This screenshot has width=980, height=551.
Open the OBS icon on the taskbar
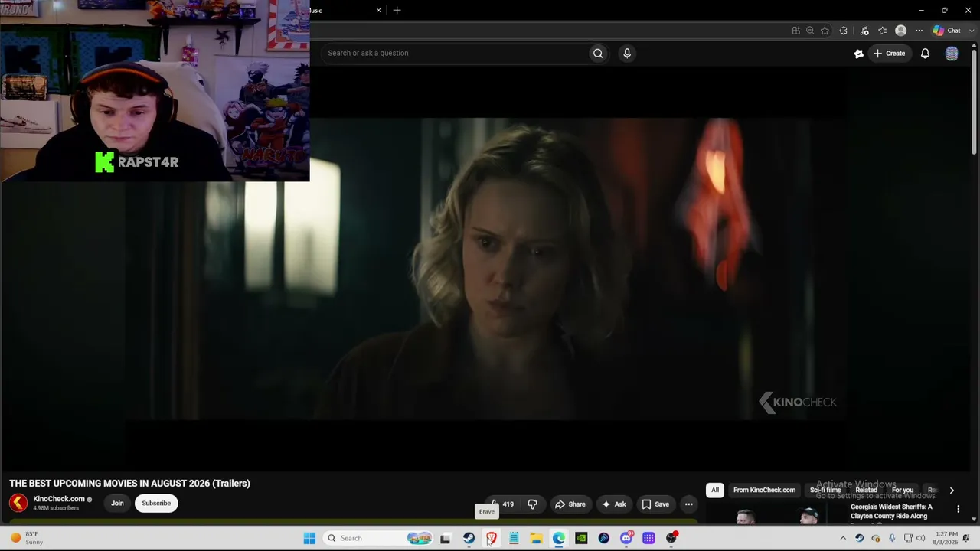(x=671, y=538)
